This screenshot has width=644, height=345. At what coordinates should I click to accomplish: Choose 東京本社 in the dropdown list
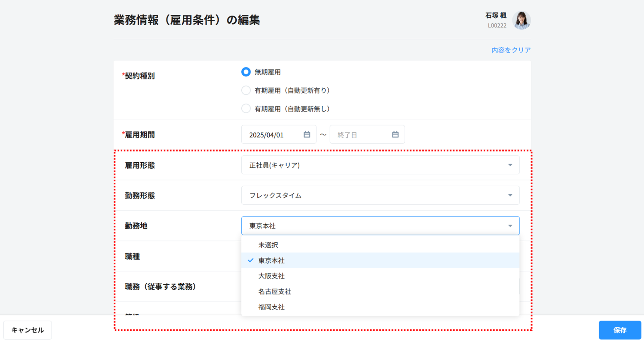[x=272, y=260]
